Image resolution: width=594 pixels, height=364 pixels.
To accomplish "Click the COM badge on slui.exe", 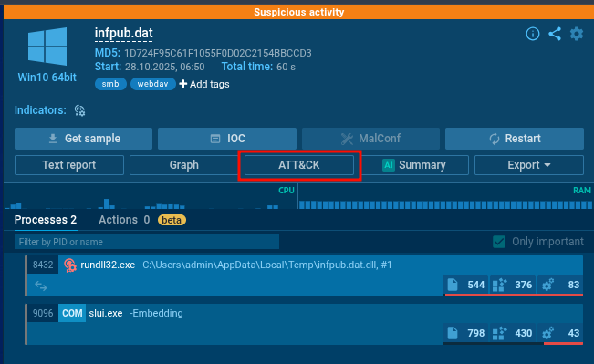I will (72, 313).
